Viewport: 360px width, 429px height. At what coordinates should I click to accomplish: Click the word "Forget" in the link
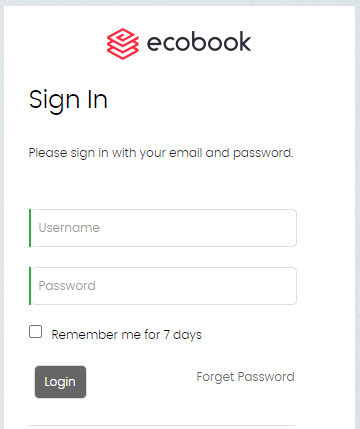click(215, 377)
